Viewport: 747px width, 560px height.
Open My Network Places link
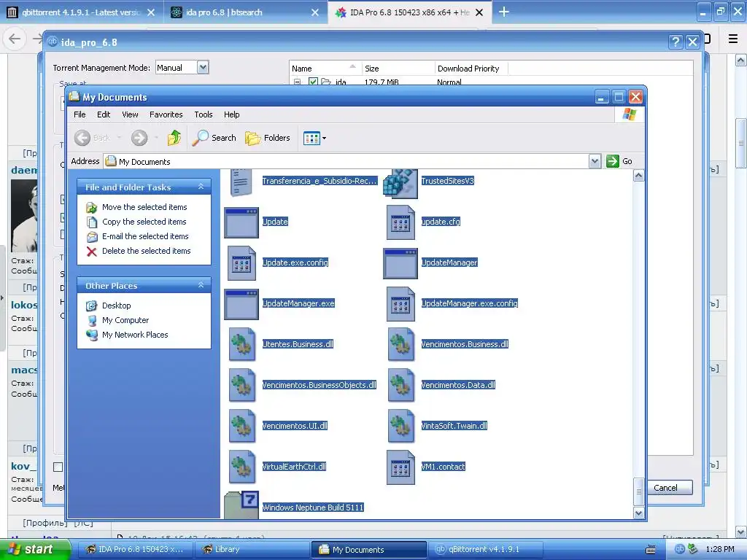135,335
